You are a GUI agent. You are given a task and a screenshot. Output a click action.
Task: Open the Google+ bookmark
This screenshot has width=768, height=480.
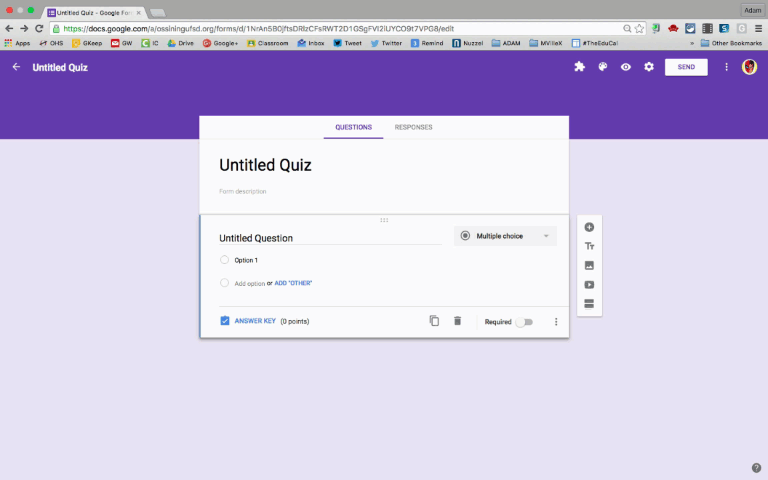pos(220,43)
